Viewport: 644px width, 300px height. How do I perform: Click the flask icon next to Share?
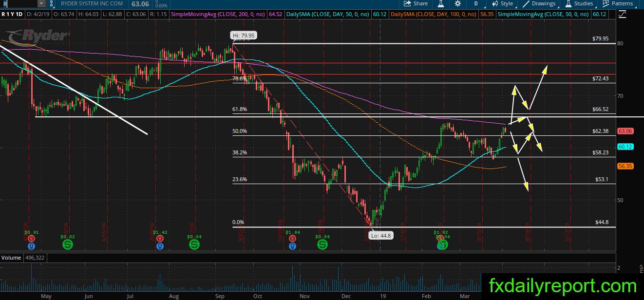440,3
